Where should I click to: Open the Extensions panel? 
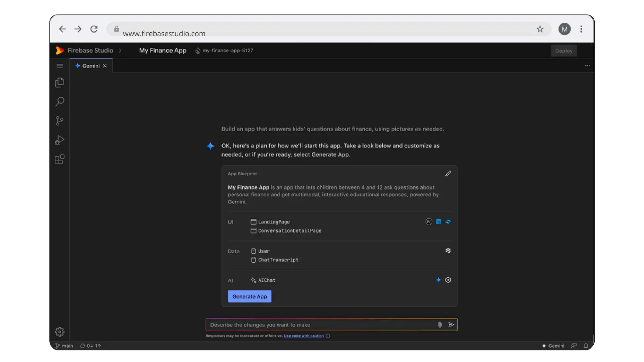click(59, 160)
